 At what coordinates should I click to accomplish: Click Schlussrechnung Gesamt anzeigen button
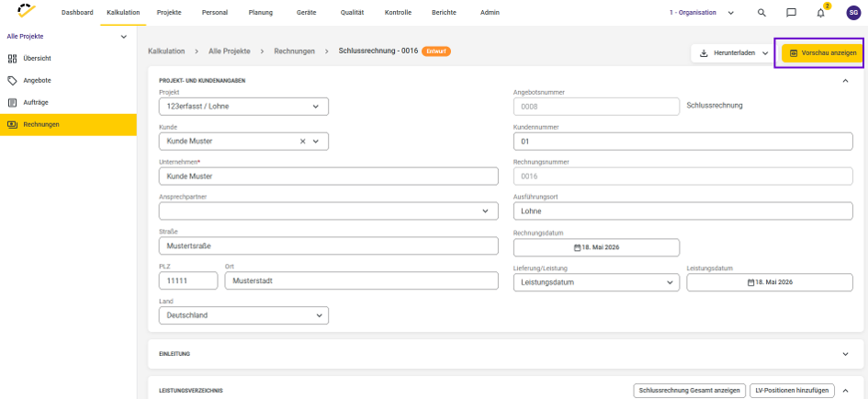point(689,390)
